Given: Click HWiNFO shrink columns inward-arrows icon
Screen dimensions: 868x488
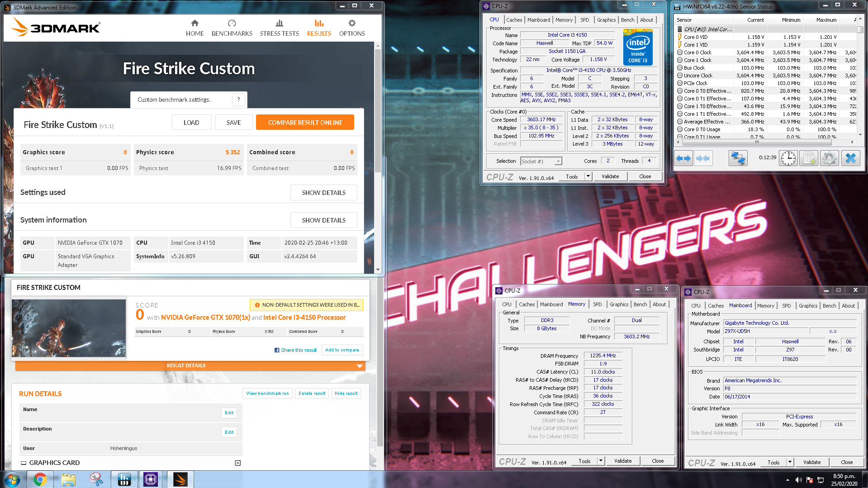Looking at the screenshot, I should (703, 158).
